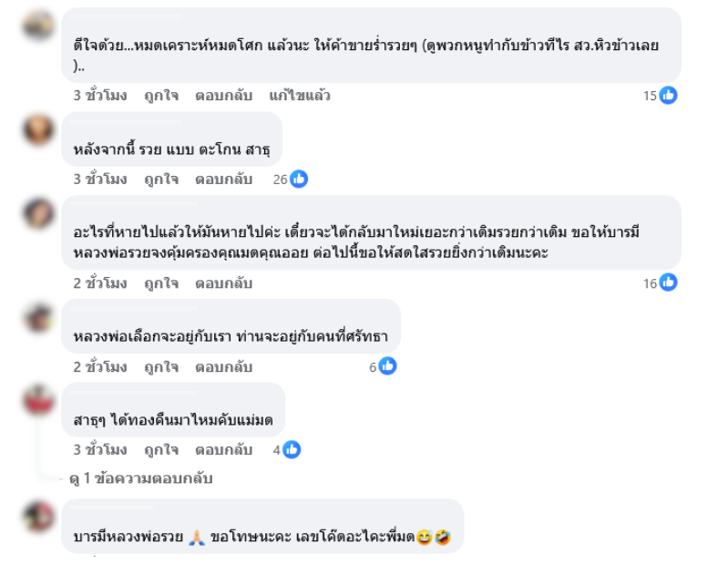The width and height of the screenshot is (728, 565).
Task: Click ตอบกลับ under the "อะไรที่หายไปแล้ว" comment
Action: coord(223,283)
